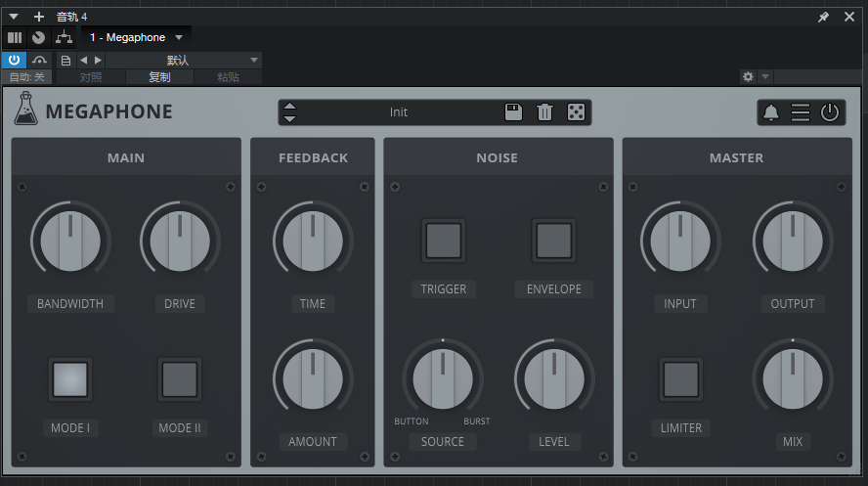Click the master MIX knob

click(x=793, y=378)
